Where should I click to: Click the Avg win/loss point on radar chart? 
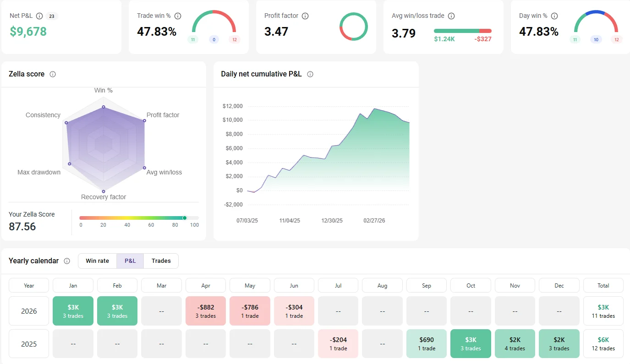(144, 168)
